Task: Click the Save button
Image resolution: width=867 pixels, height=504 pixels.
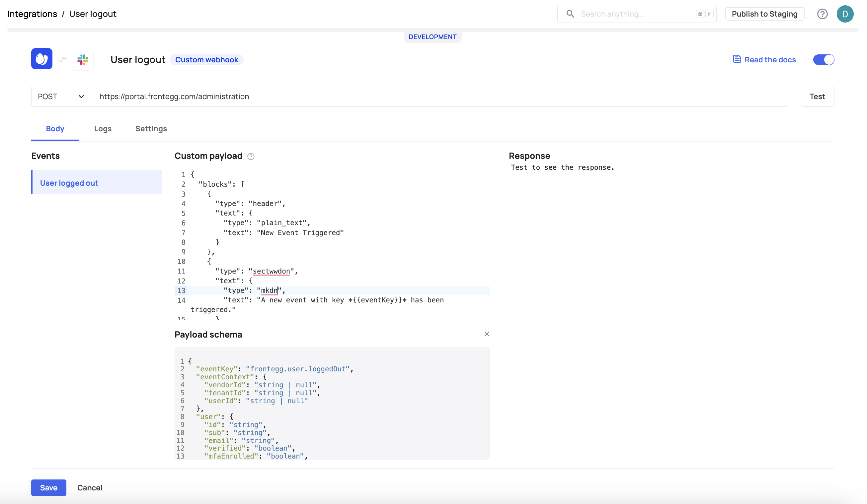Action: (49, 488)
